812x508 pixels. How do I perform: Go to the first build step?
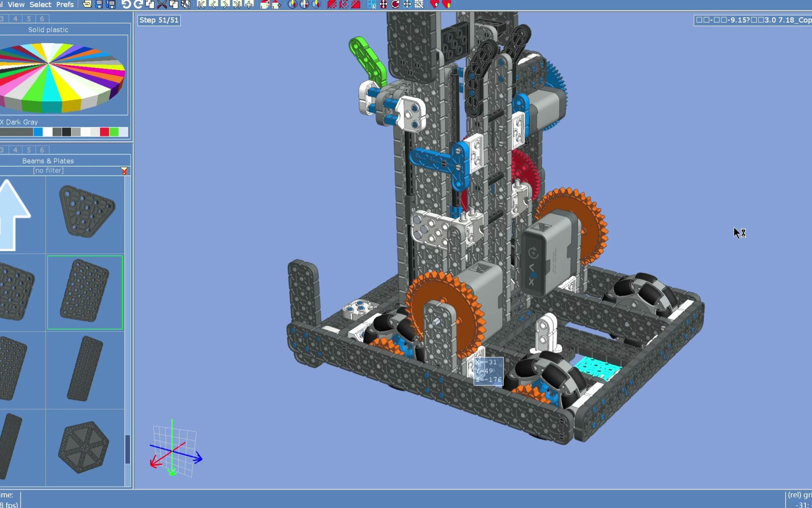(201, 4)
